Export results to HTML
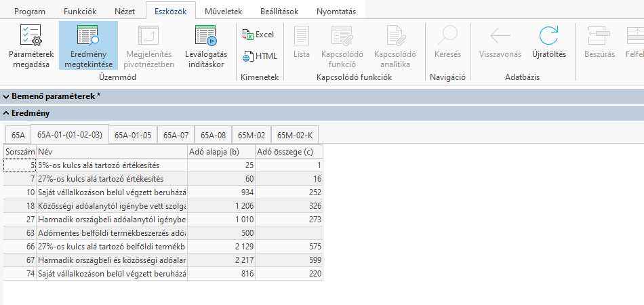644x305 pixels. coord(259,56)
